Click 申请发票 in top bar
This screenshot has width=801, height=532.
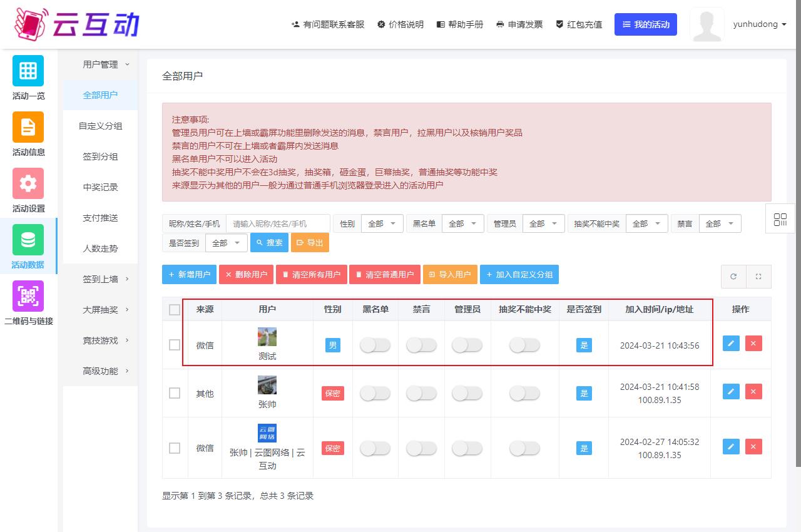click(519, 24)
